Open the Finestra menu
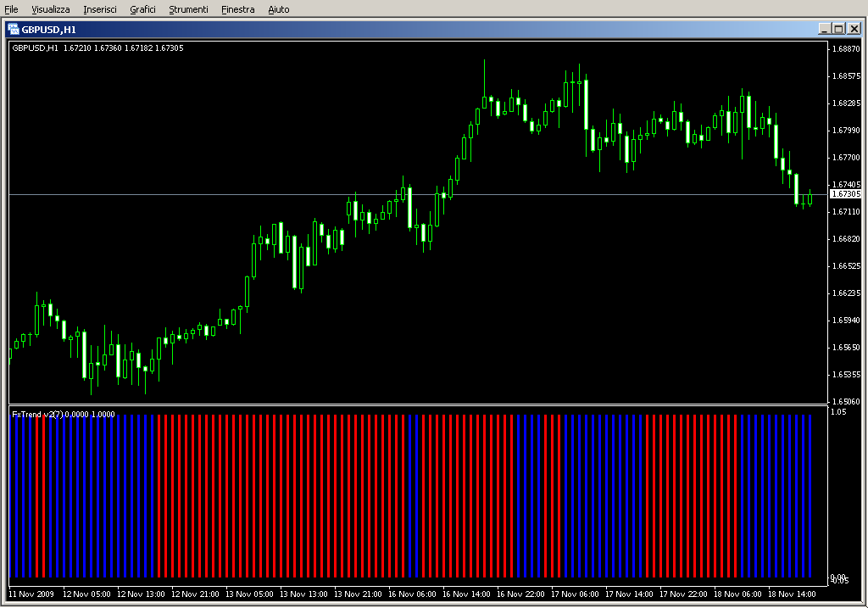Screen dimensions: 868x608 point(237,9)
